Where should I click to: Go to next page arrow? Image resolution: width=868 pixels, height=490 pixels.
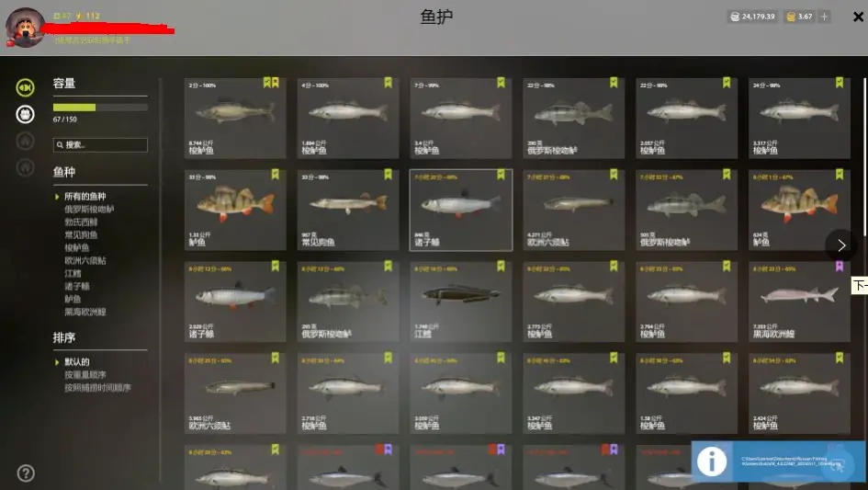coord(840,245)
